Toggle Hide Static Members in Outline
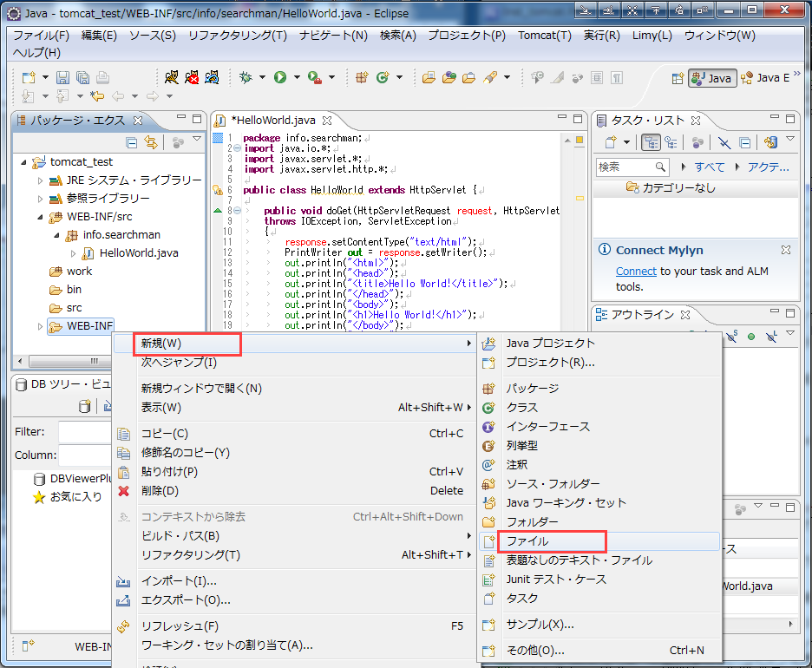 (731, 337)
